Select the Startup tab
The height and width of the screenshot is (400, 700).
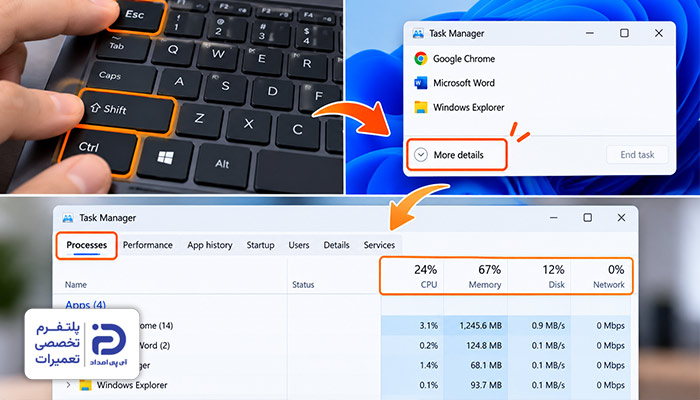[x=260, y=245]
